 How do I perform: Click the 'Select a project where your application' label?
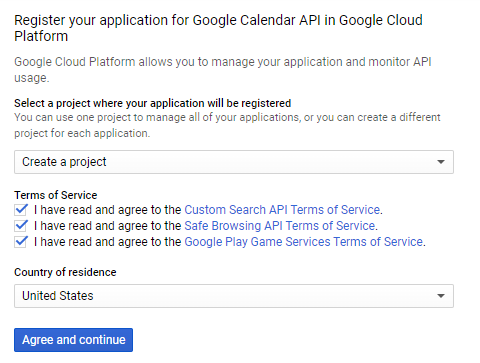[x=153, y=103]
